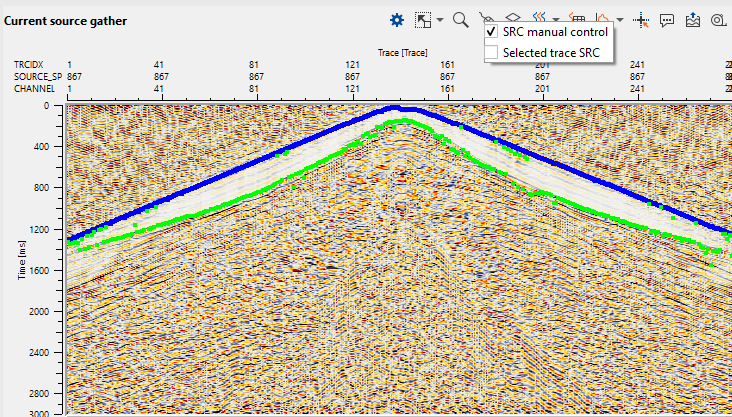Select the rectangle selection tool icon
732x417 pixels.
coord(424,19)
